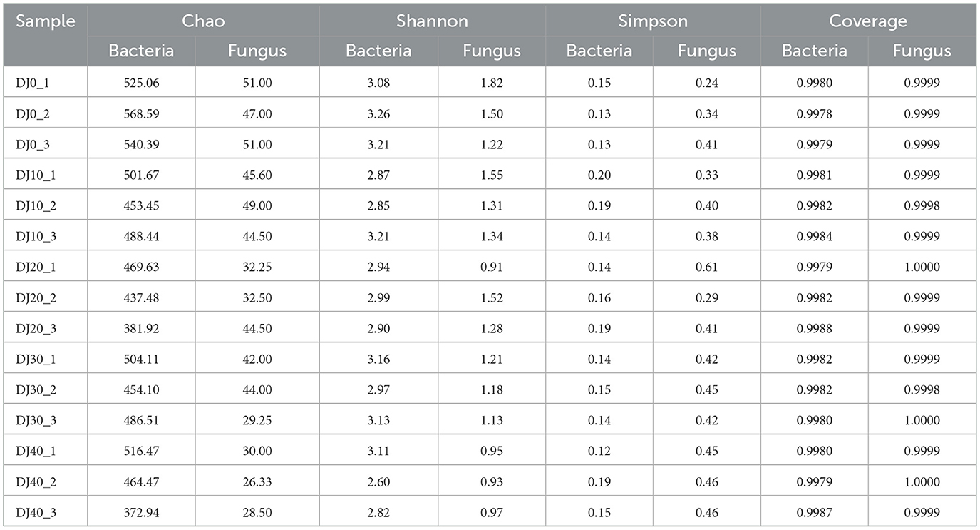
Task: Click the Shannon column group header
Action: pyautogui.click(x=433, y=20)
